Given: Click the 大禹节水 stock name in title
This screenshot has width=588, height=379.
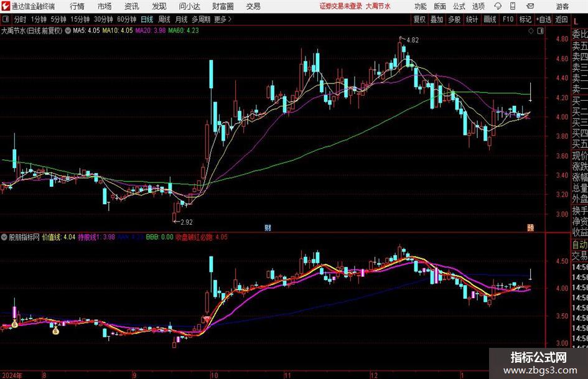Looking at the screenshot, I should (x=378, y=6).
